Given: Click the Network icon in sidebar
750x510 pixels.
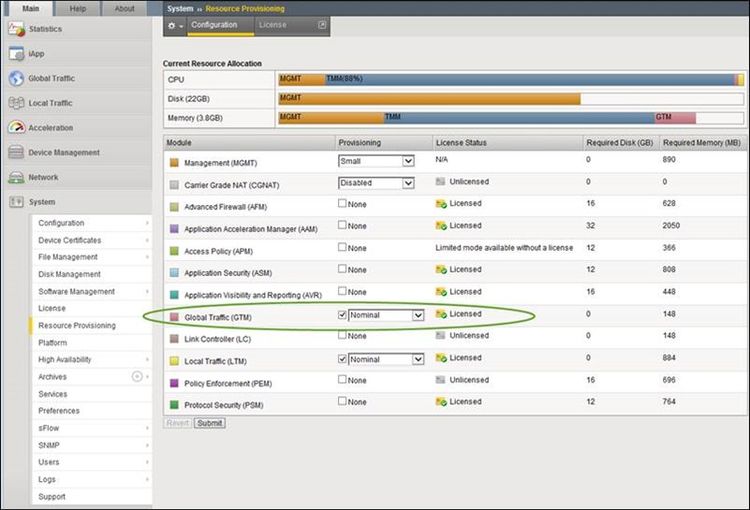Looking at the screenshot, I should [x=16, y=177].
